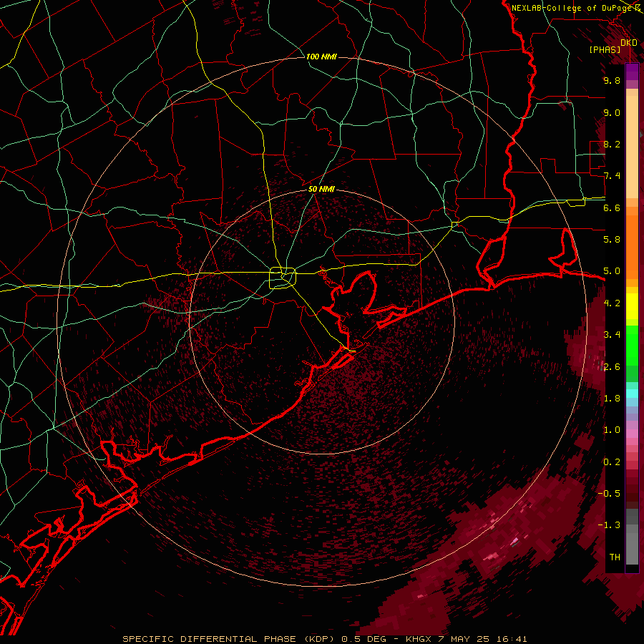Image resolution: width=644 pixels, height=644 pixels.
Task: Click the 3.4 value on color scale
Action: tap(612, 335)
